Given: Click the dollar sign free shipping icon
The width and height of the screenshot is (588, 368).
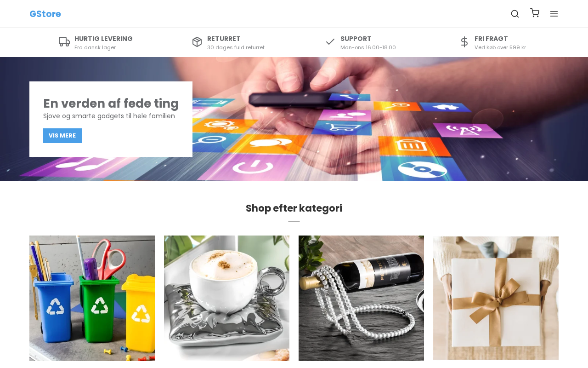Looking at the screenshot, I should (x=464, y=42).
